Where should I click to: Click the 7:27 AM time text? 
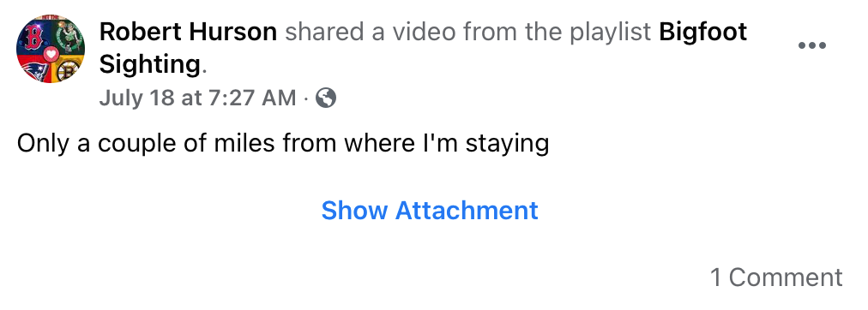point(253,98)
